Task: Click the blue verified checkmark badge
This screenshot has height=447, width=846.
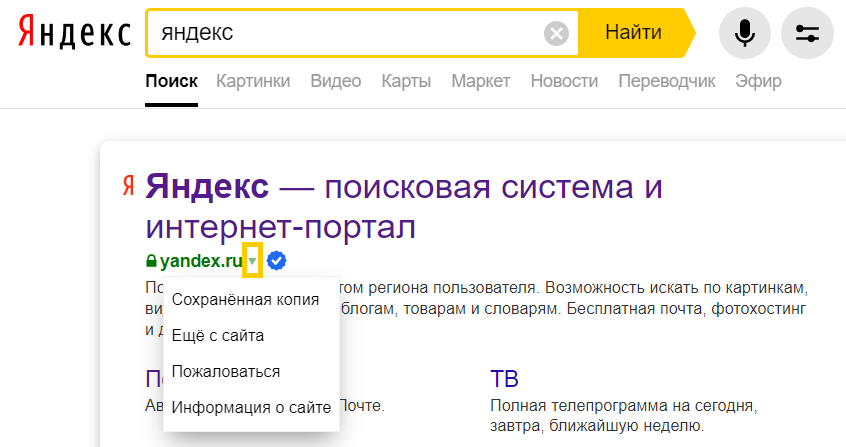Action: pos(277,261)
